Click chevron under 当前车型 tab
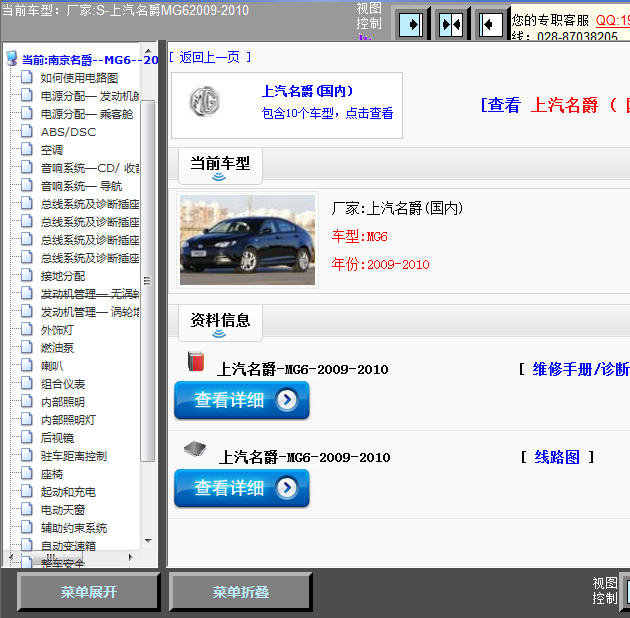630x618 pixels. point(219,177)
